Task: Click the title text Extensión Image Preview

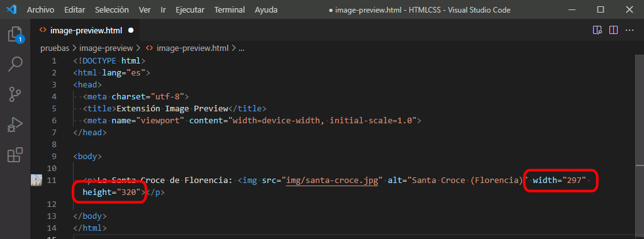Action: point(172,109)
